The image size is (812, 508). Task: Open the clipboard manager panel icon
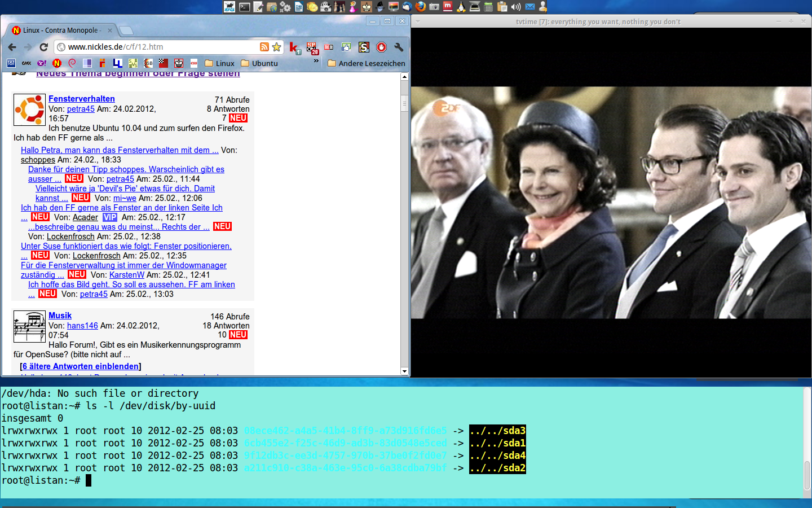coord(502,7)
